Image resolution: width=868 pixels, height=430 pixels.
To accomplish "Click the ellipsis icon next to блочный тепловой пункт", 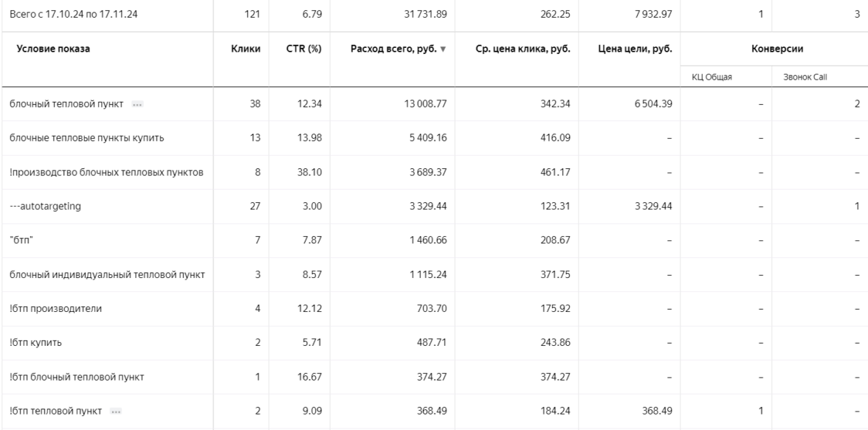I will click(x=137, y=105).
